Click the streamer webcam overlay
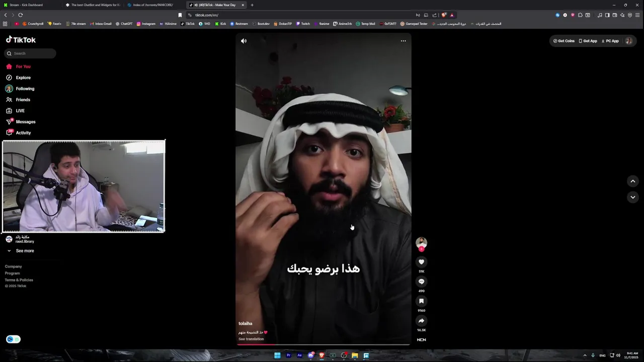The image size is (644, 362). coord(84,186)
